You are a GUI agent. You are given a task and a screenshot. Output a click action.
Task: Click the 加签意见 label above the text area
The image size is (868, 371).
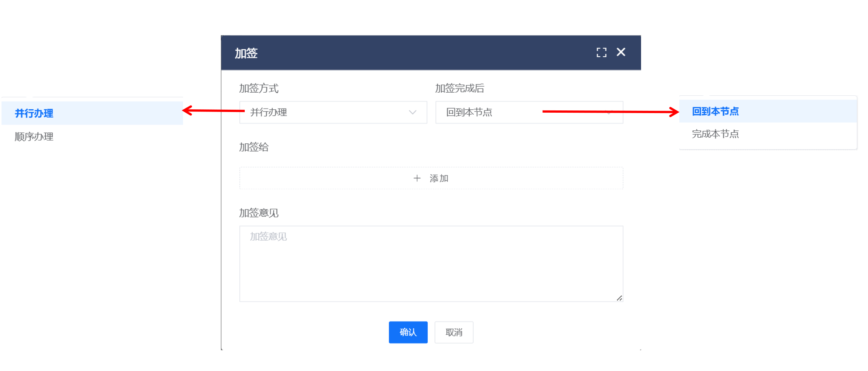[x=259, y=213]
